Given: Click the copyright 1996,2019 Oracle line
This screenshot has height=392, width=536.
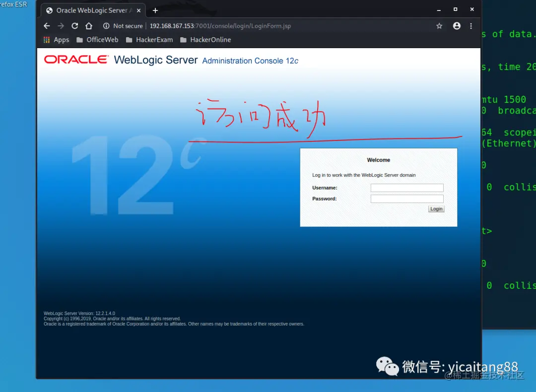Looking at the screenshot, I should [112, 319].
